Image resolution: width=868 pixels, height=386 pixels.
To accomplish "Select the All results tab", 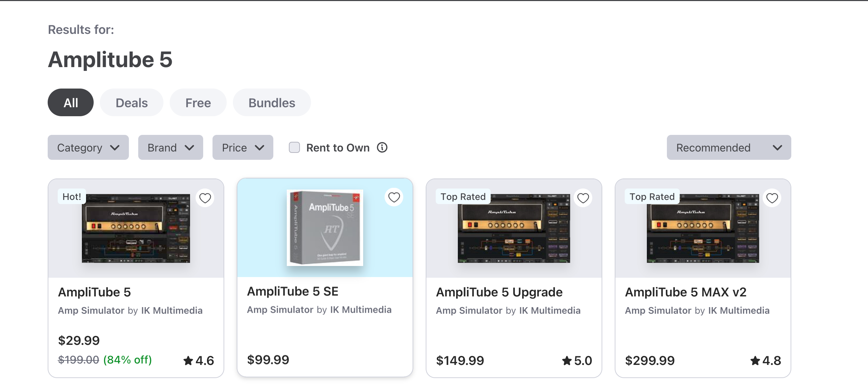I will (x=70, y=103).
